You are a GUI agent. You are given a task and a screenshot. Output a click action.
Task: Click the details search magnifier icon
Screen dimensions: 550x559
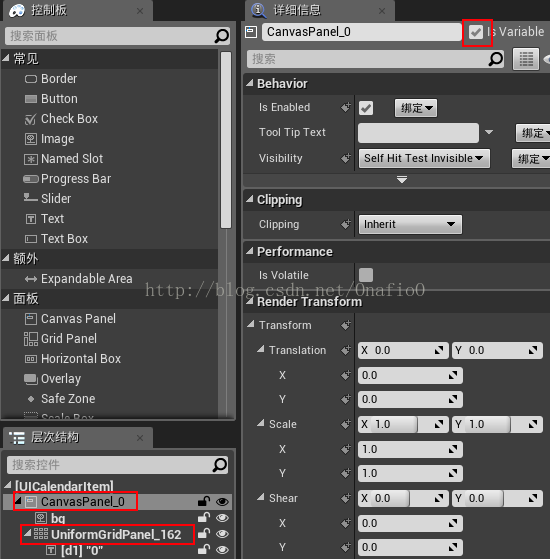tap(495, 59)
